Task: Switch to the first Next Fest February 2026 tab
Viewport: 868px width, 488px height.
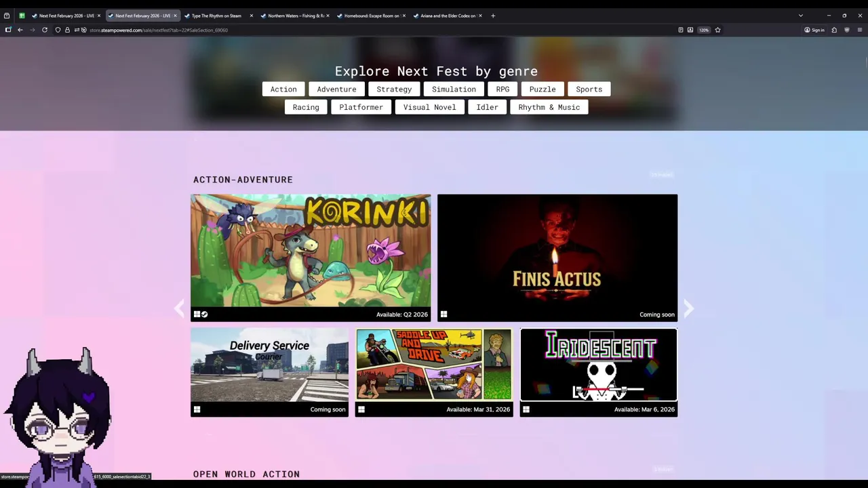Action: tap(66, 16)
